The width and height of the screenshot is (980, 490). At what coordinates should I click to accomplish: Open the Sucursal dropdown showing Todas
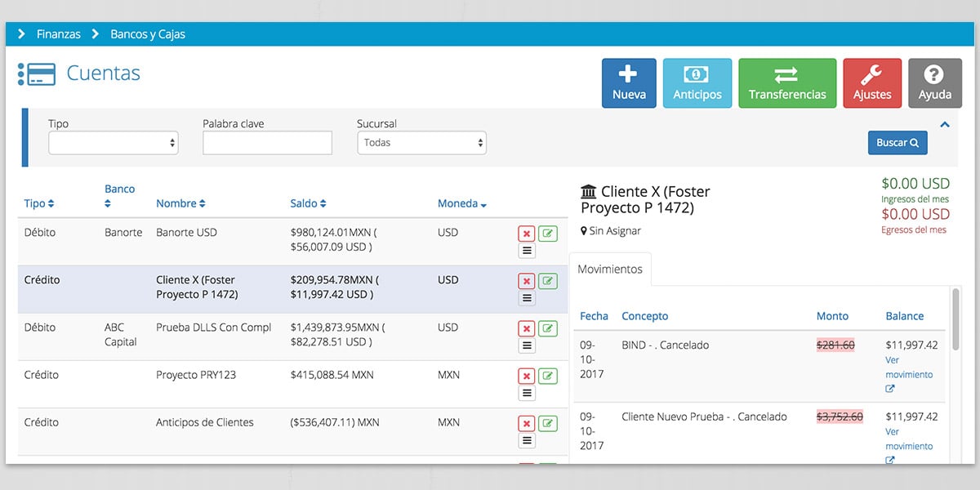tap(421, 143)
